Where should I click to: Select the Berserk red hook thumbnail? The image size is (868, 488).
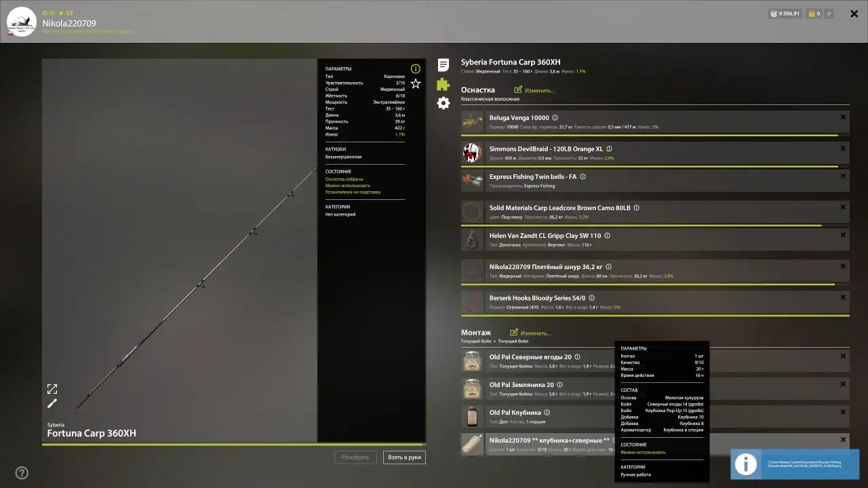[472, 302]
